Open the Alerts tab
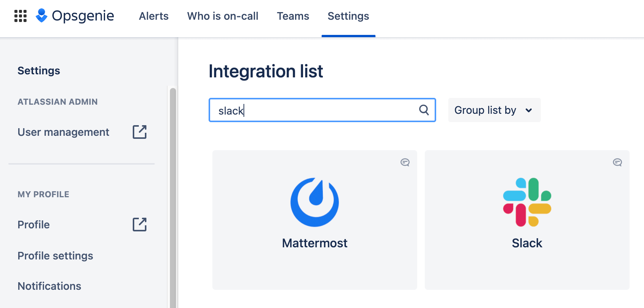 pyautogui.click(x=154, y=16)
